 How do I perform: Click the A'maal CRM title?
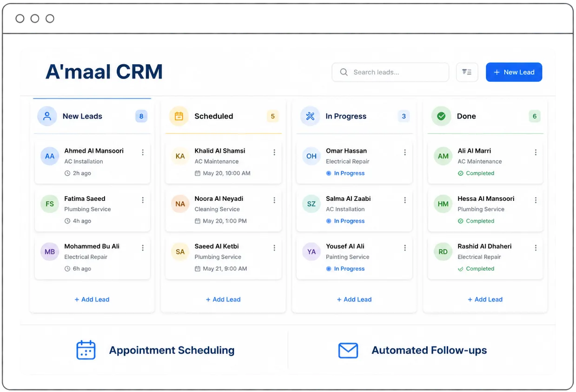pyautogui.click(x=104, y=72)
